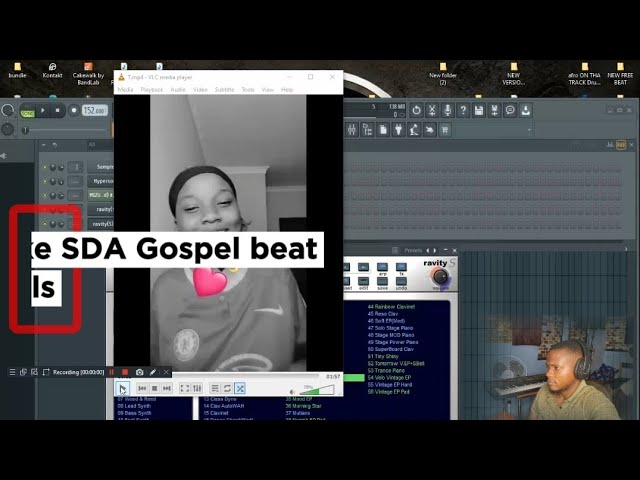Open the mixer faders icon

[352, 130]
